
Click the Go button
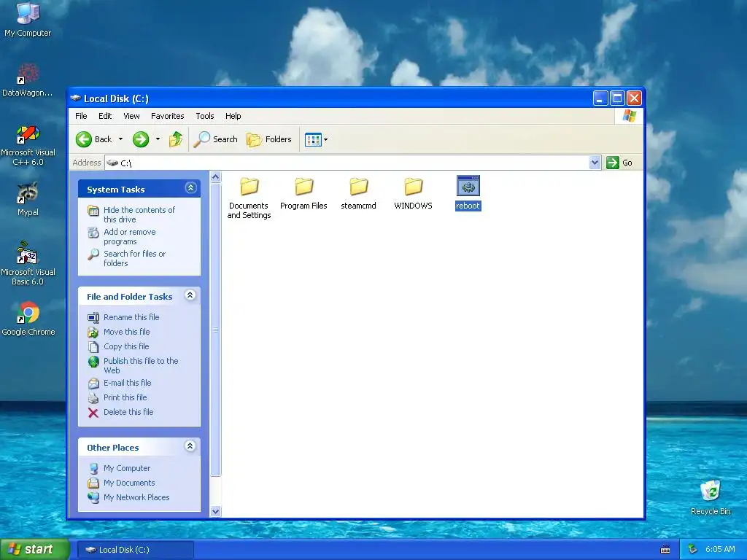(x=619, y=163)
